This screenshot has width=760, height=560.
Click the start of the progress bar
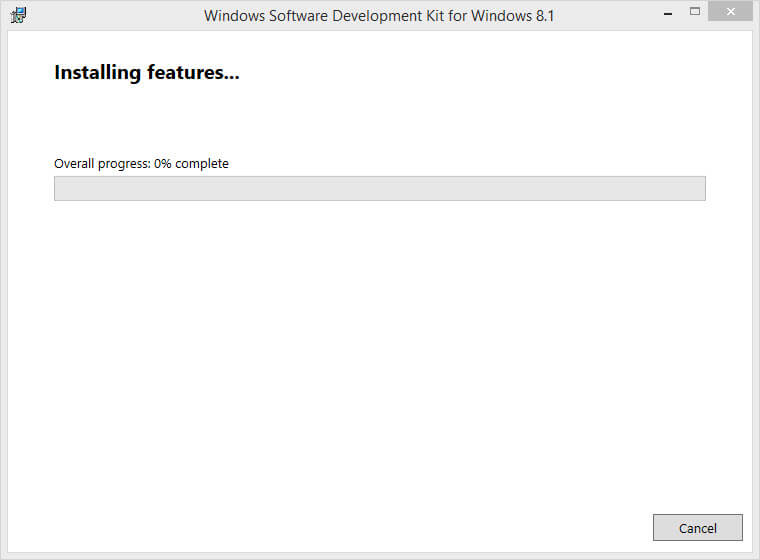(x=60, y=189)
